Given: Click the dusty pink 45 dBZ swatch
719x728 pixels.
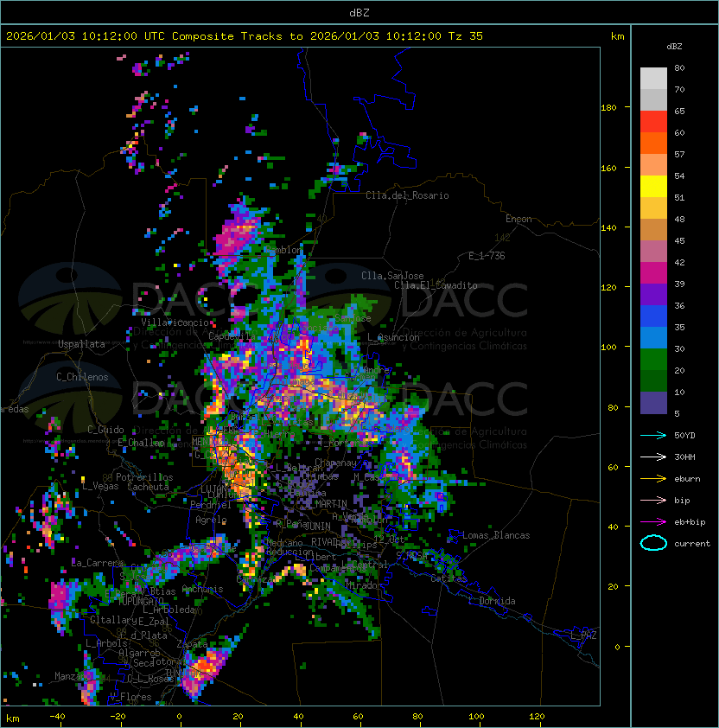Looking at the screenshot, I should 653,252.
